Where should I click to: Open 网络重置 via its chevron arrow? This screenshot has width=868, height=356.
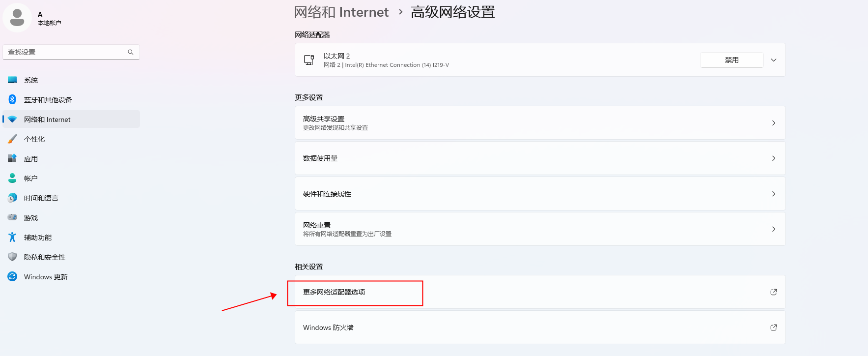(773, 229)
